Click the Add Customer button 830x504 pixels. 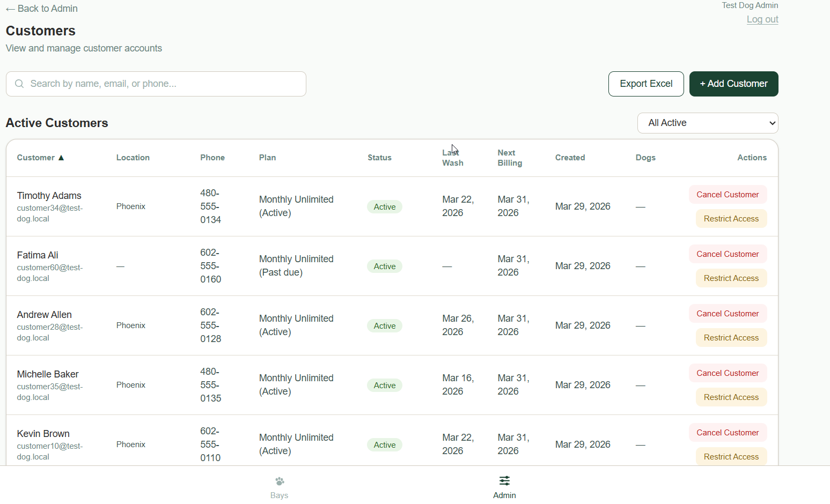tap(733, 84)
